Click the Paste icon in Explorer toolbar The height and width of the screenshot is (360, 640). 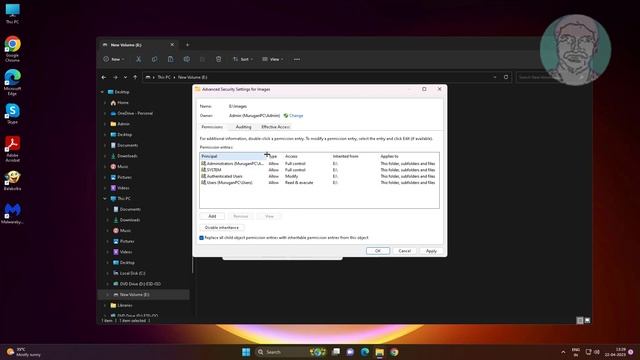(171, 59)
